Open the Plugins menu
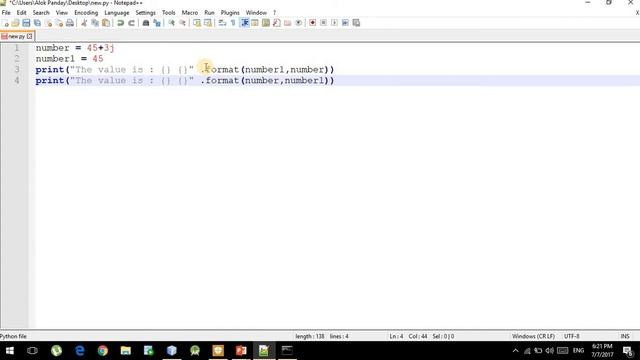640x360 pixels. (230, 13)
